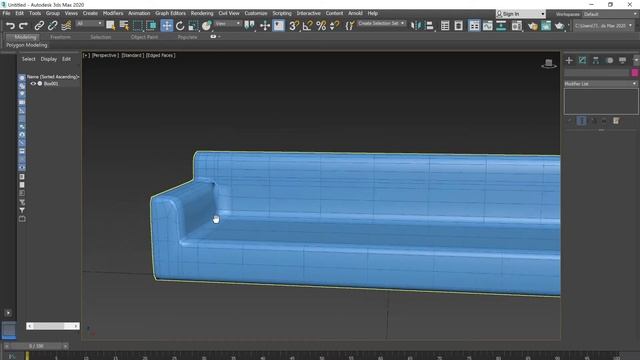Choose the Select Object tool
The image size is (640, 360).
click(111, 26)
